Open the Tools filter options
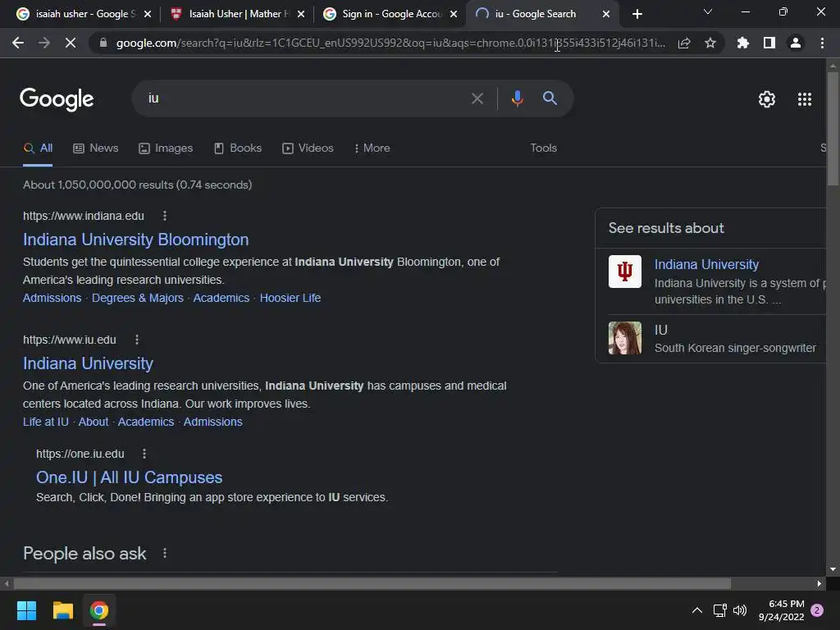840x630 pixels. (x=543, y=148)
